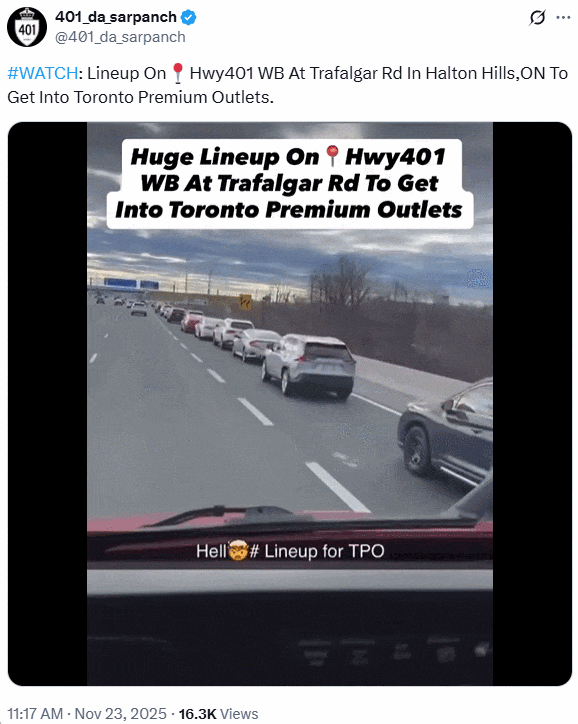The image size is (578, 724).
Task: Click the Nov 23, 2025 date
Action: pos(120,713)
